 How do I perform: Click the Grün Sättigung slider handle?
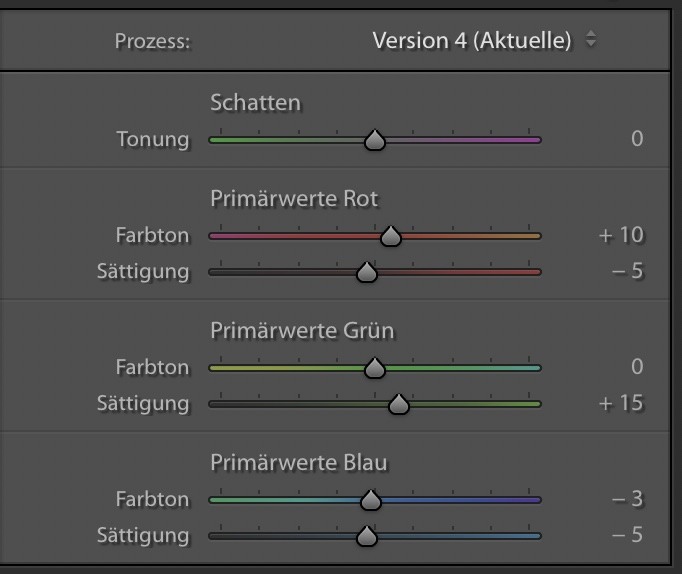(399, 404)
